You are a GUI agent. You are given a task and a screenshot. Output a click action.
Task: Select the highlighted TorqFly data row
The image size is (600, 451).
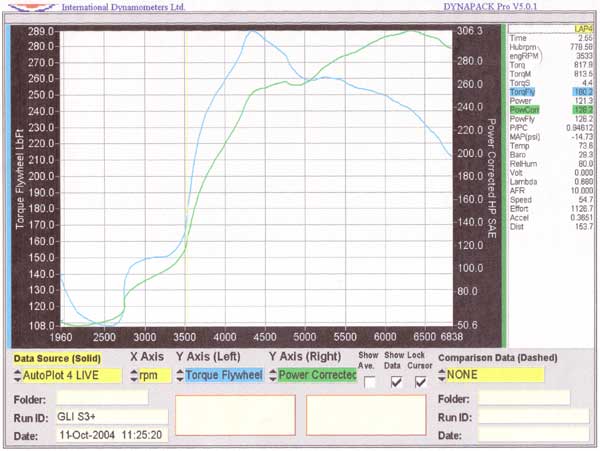[x=551, y=92]
